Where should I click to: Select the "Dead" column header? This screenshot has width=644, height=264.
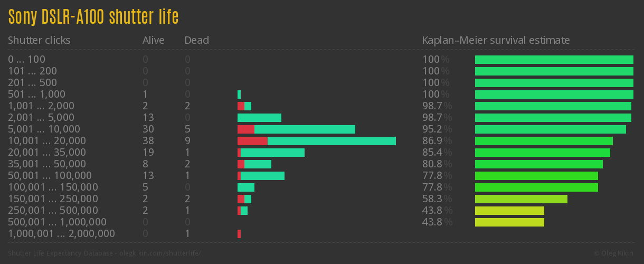click(x=196, y=40)
